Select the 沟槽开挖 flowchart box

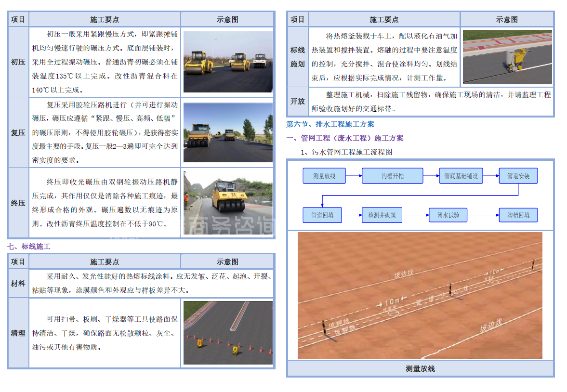click(392, 176)
